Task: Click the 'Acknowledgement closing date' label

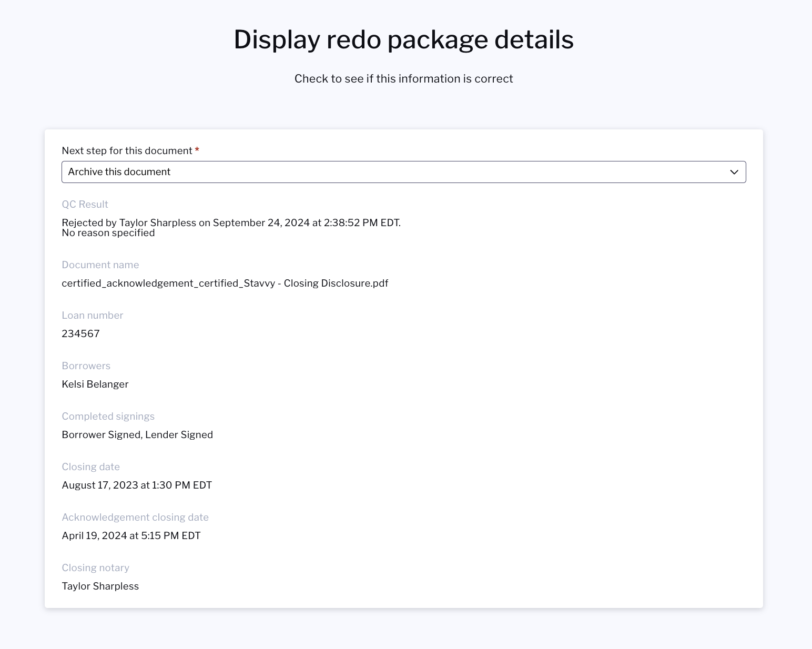Action: click(x=135, y=518)
